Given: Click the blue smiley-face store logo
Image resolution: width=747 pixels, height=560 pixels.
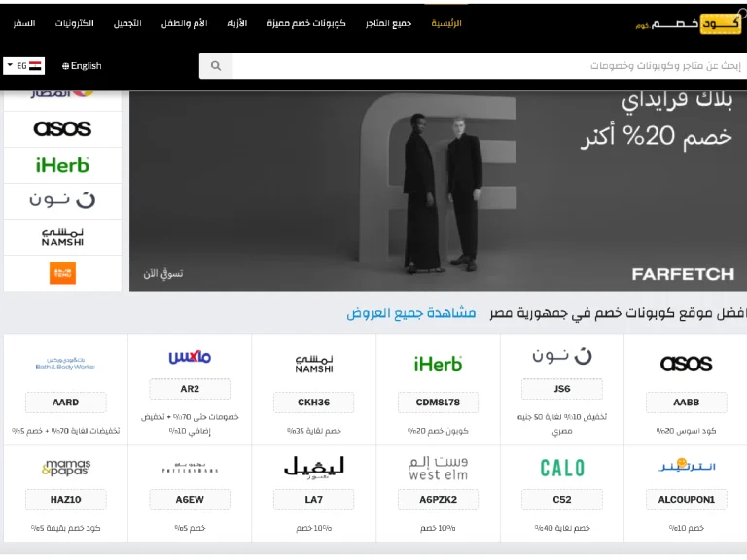Looking at the screenshot, I should (x=686, y=466).
